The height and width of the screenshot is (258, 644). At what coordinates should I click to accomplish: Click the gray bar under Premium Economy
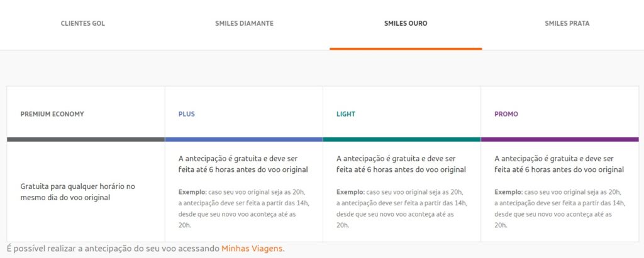pos(86,139)
